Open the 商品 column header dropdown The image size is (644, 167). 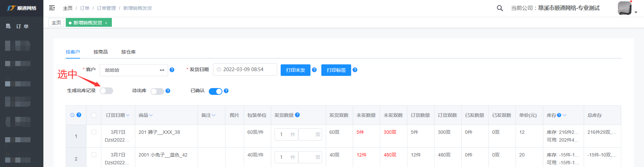coord(151,115)
